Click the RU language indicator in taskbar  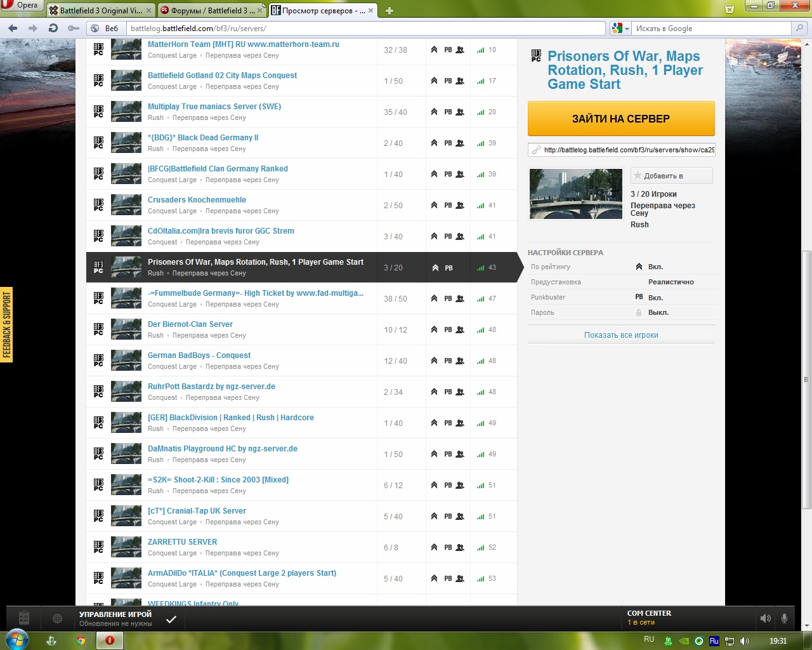click(649, 639)
